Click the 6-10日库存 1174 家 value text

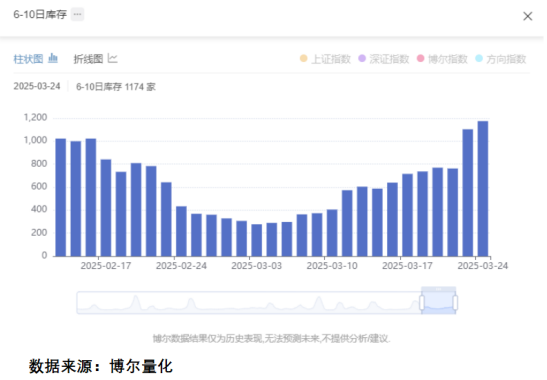click(116, 87)
